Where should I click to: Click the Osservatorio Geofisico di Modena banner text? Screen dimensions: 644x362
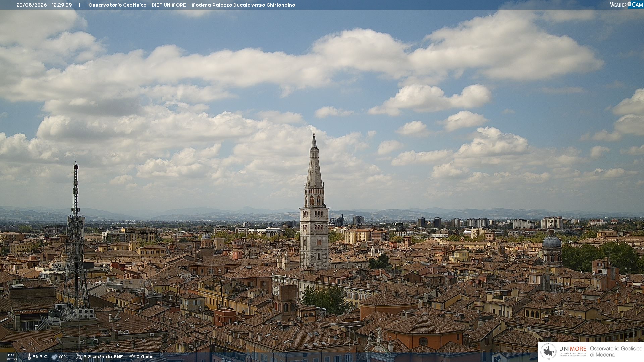[x=616, y=352]
